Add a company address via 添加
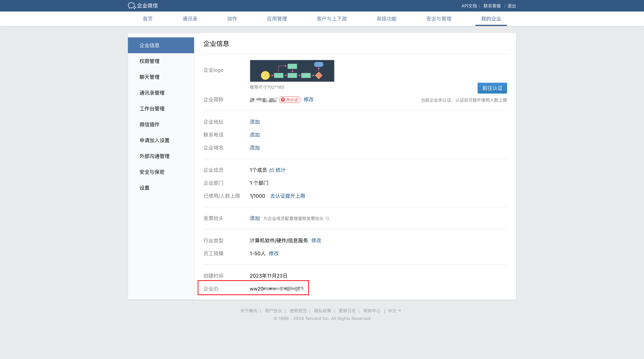Image resolution: width=644 pixels, height=359 pixels. pyautogui.click(x=254, y=122)
